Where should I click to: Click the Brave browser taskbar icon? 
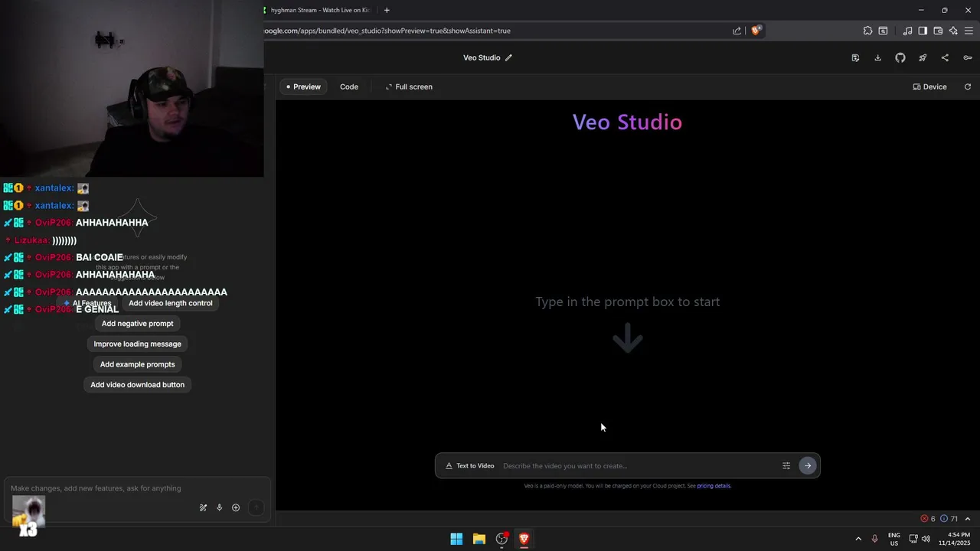524,539
